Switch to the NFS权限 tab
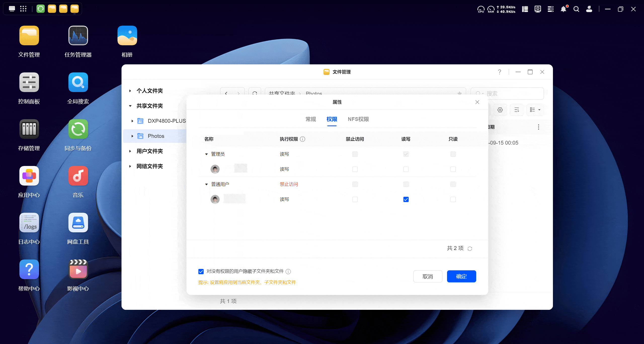This screenshot has width=644, height=344. pyautogui.click(x=358, y=119)
